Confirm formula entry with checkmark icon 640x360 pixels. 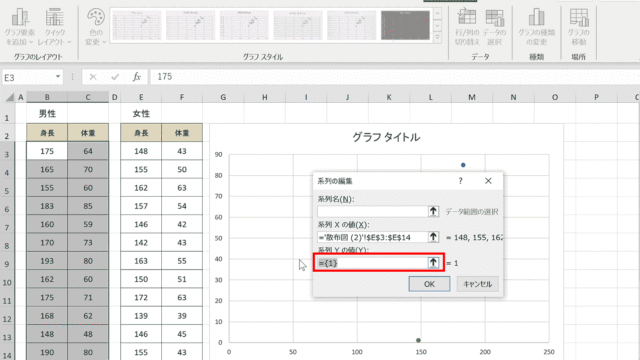[x=115, y=77]
